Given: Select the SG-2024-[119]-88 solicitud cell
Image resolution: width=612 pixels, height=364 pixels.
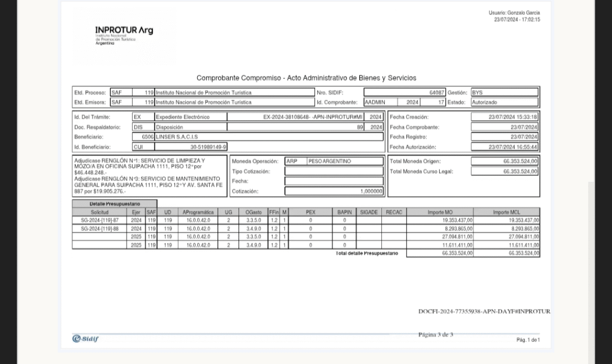Looking at the screenshot, I should (100, 228).
